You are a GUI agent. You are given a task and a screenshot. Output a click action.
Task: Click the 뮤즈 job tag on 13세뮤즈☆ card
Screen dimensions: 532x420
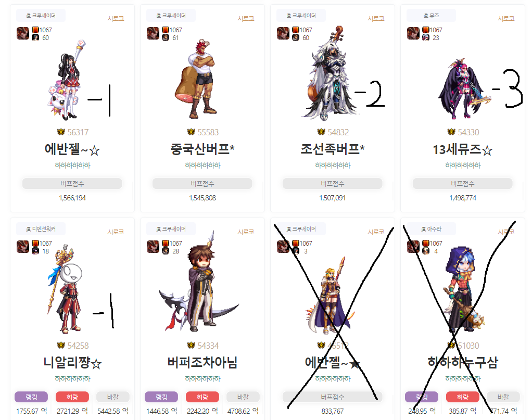pos(431,16)
